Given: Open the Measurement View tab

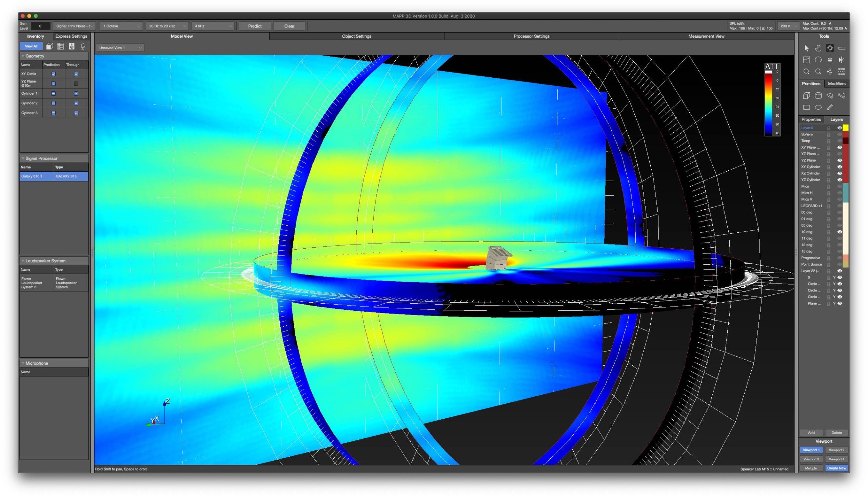Looking at the screenshot, I should pyautogui.click(x=706, y=36).
